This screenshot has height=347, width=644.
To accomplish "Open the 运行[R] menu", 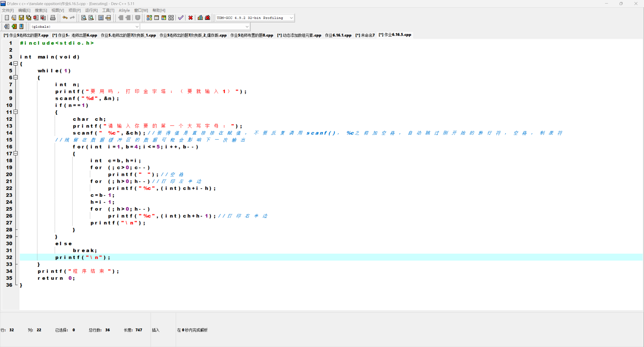I will pyautogui.click(x=91, y=10).
